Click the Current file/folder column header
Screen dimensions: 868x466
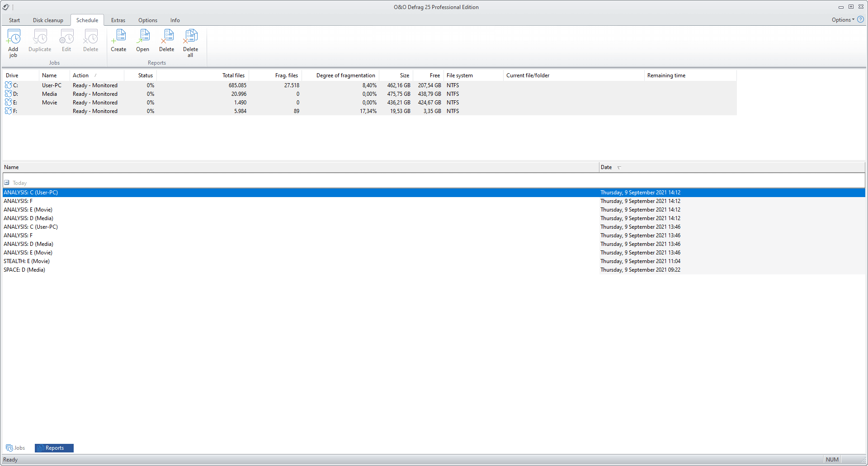pyautogui.click(x=574, y=75)
